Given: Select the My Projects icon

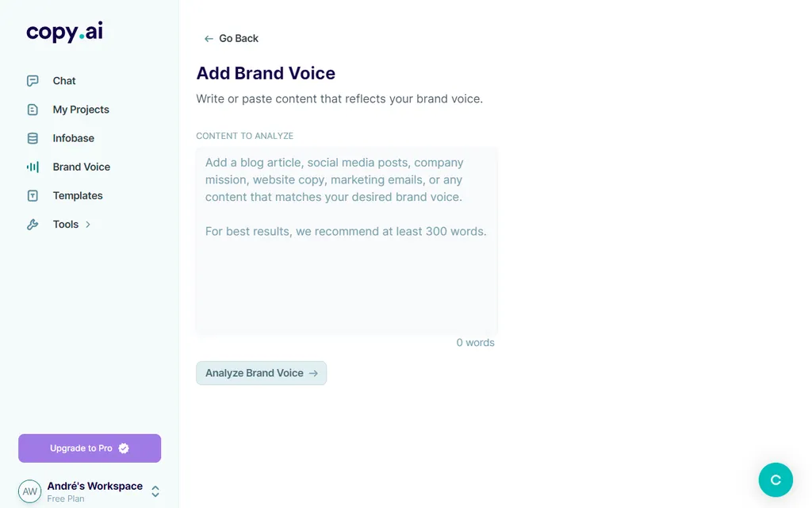Looking at the screenshot, I should tap(32, 110).
